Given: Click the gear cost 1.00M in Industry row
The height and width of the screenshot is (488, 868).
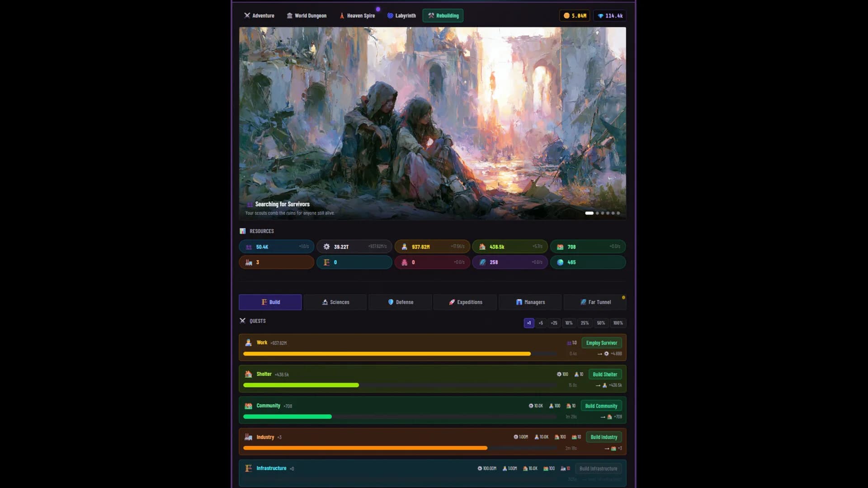Looking at the screenshot, I should coord(521,437).
